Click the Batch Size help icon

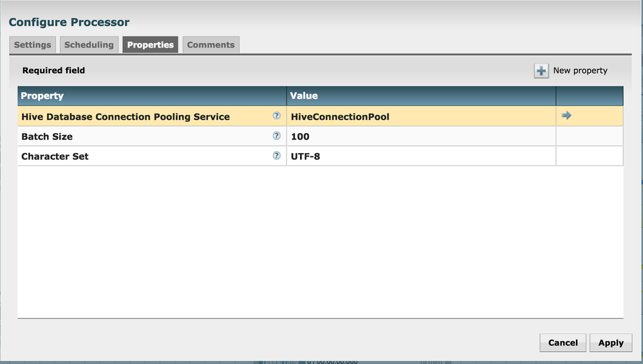(277, 136)
